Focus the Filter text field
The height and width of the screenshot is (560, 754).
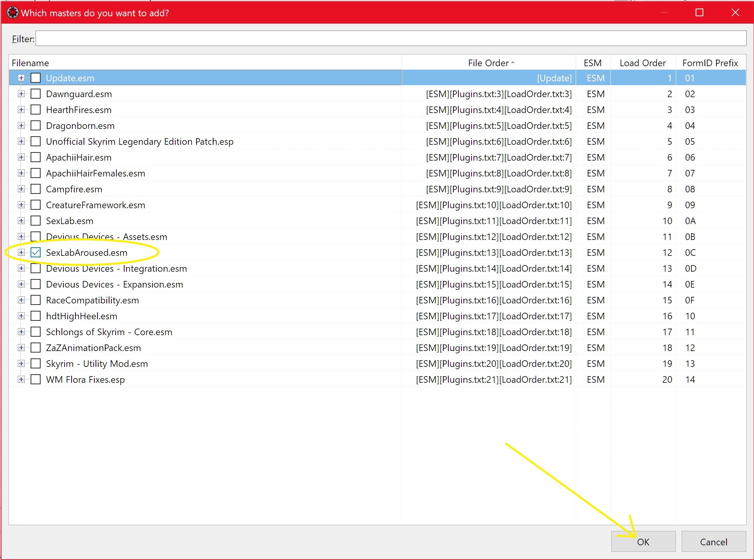pyautogui.click(x=391, y=38)
